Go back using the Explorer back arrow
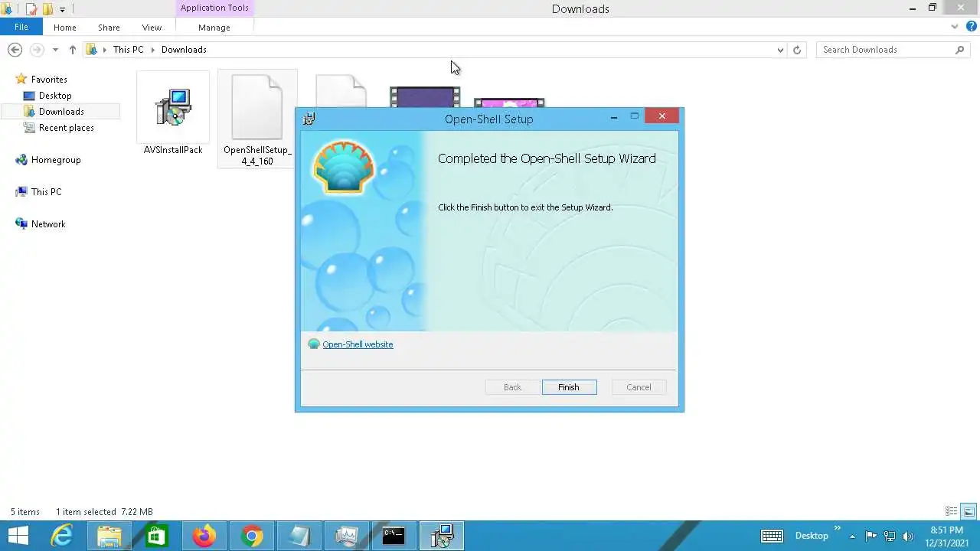This screenshot has width=980, height=551. point(15,50)
